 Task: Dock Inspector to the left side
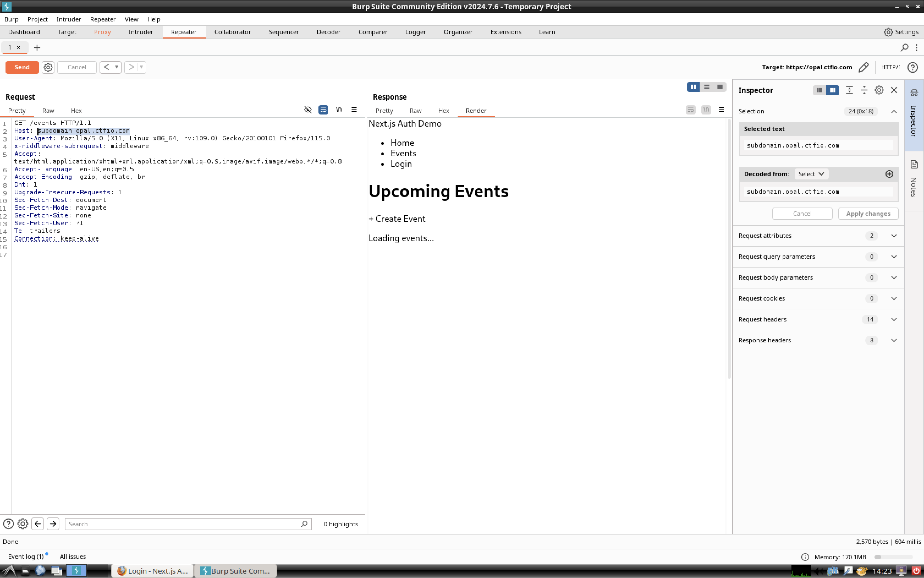click(x=819, y=90)
